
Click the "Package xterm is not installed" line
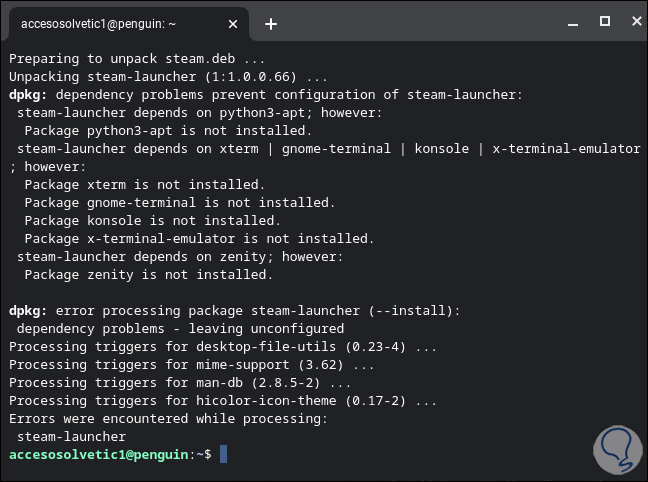tap(144, 184)
